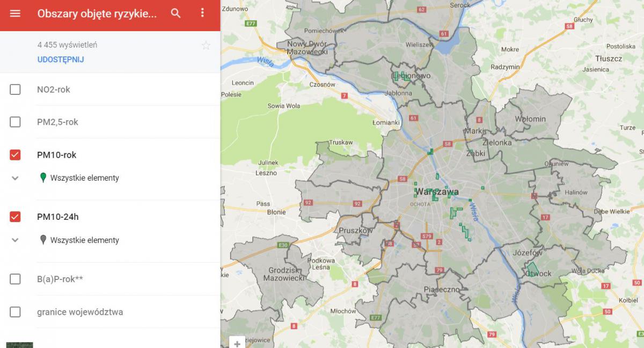644x348 pixels.
Task: Click the Kołbiel label on the map
Action: point(628,300)
